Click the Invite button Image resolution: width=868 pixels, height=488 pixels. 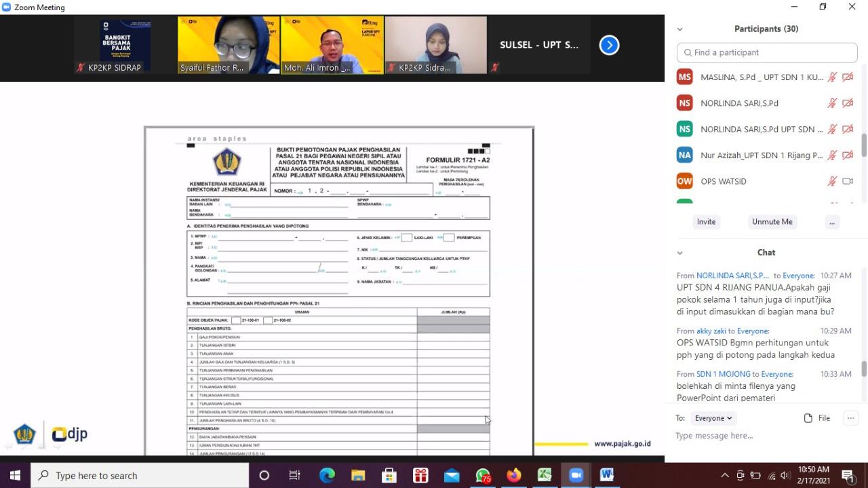(706, 222)
